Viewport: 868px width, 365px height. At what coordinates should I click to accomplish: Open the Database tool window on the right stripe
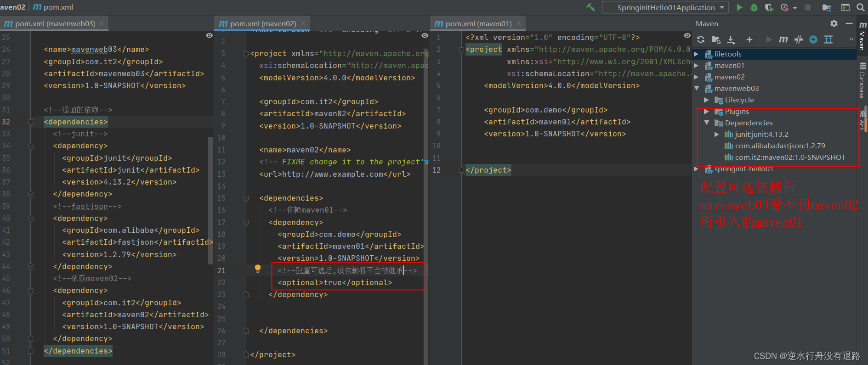click(x=862, y=81)
